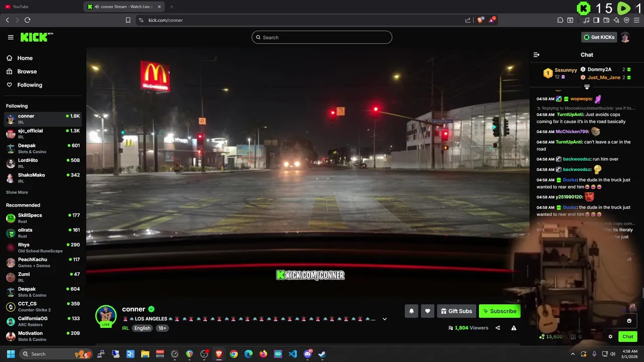Click the 18+ tag
This screenshot has height=362, width=644.
pyautogui.click(x=162, y=328)
